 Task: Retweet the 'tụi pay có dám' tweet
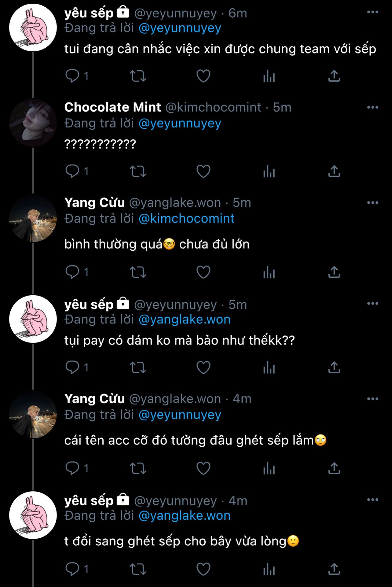pos(138,367)
